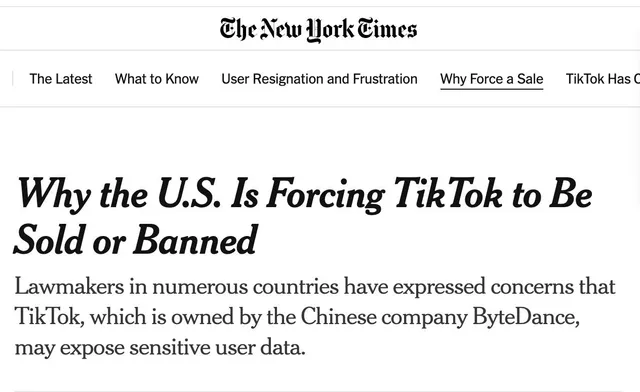
Task: Click the Sold or Banned headline line
Action: (x=136, y=240)
